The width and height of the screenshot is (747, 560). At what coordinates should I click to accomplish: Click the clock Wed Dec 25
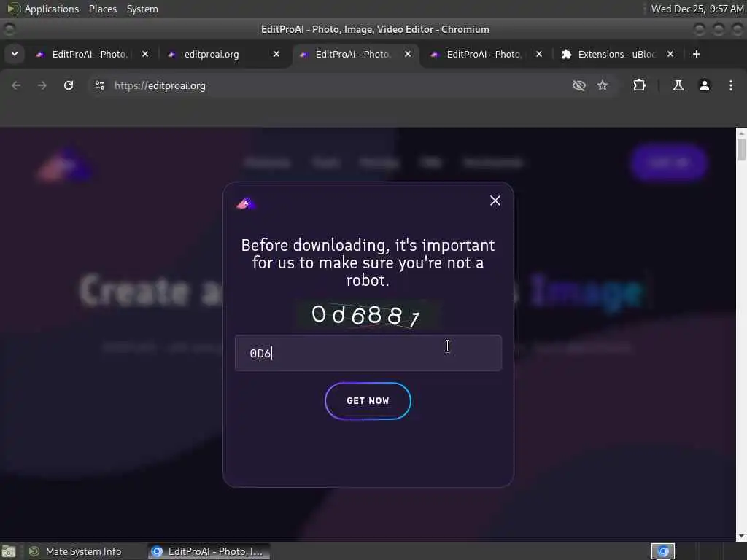coord(697,9)
